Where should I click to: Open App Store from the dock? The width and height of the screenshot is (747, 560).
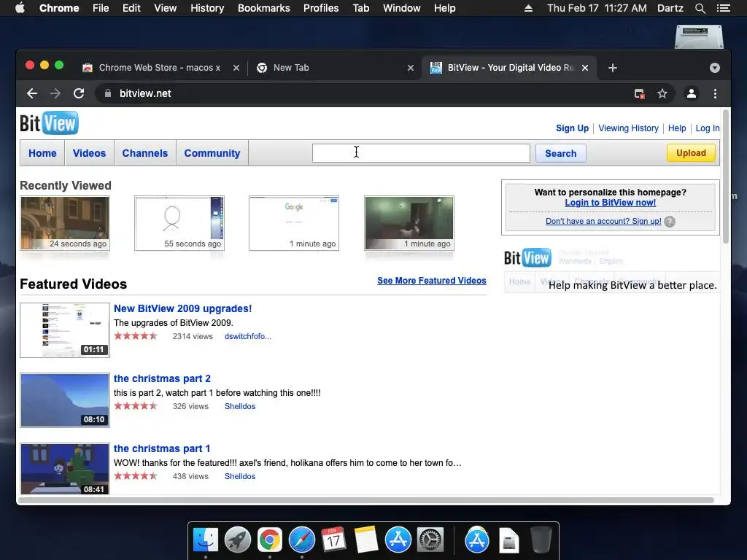tap(398, 540)
